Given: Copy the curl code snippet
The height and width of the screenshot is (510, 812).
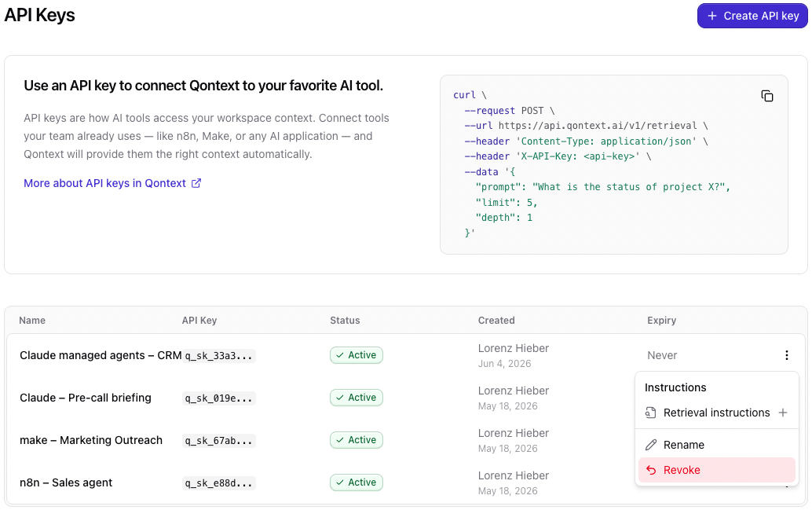Looking at the screenshot, I should coord(767,96).
